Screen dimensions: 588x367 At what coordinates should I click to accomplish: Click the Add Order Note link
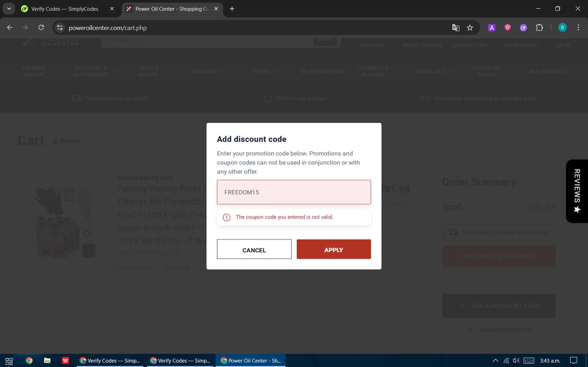(499, 330)
